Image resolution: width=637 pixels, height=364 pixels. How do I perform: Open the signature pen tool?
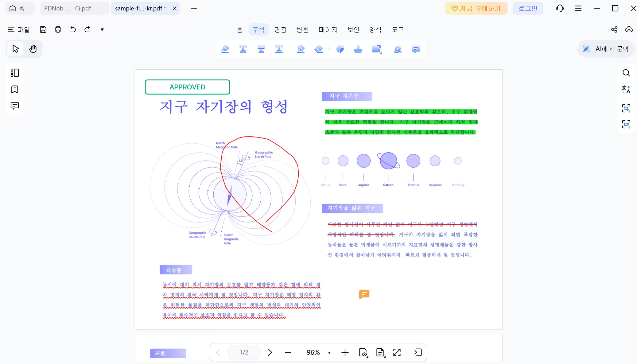tap(398, 49)
